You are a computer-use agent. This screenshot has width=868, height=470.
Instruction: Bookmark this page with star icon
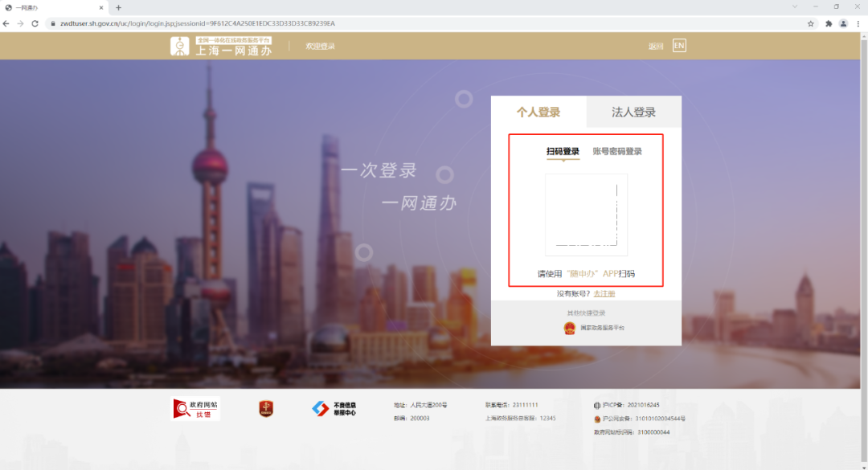(810, 23)
